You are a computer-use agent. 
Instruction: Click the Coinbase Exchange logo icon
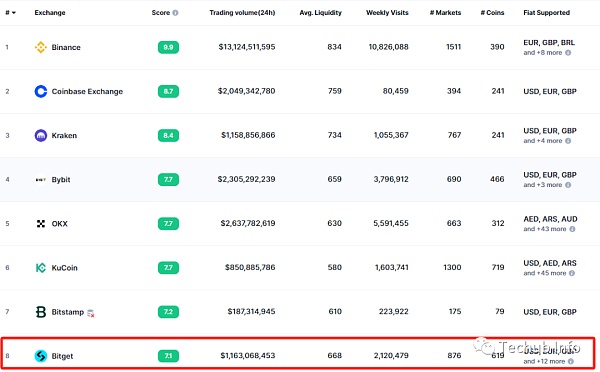pyautogui.click(x=41, y=91)
